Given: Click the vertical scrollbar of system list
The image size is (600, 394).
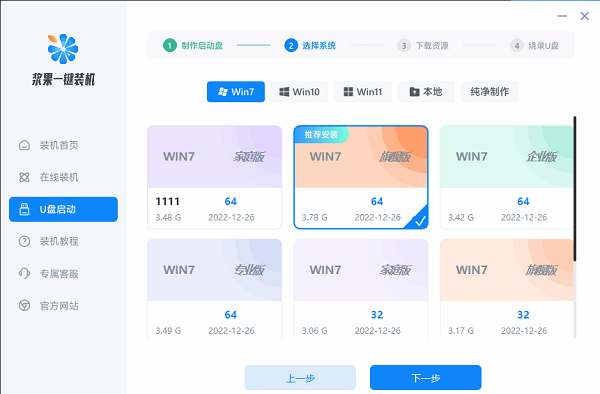Looking at the screenshot, I should point(575,189).
